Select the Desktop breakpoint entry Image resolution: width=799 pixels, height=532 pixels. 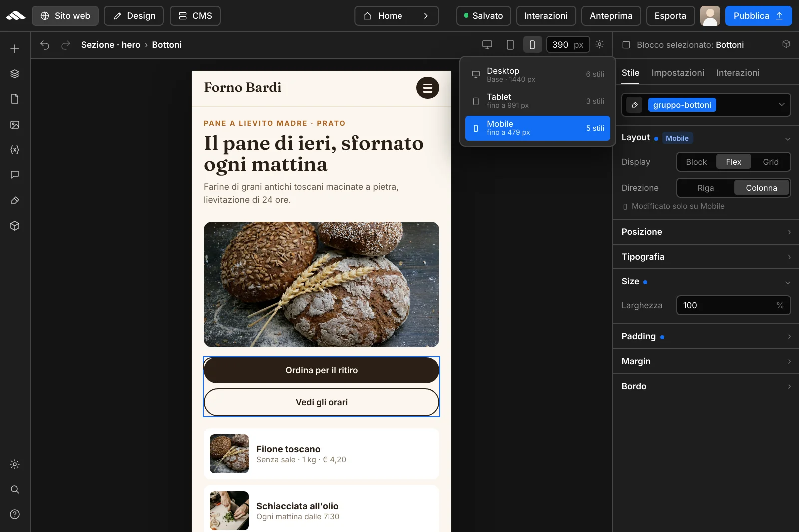(x=538, y=74)
